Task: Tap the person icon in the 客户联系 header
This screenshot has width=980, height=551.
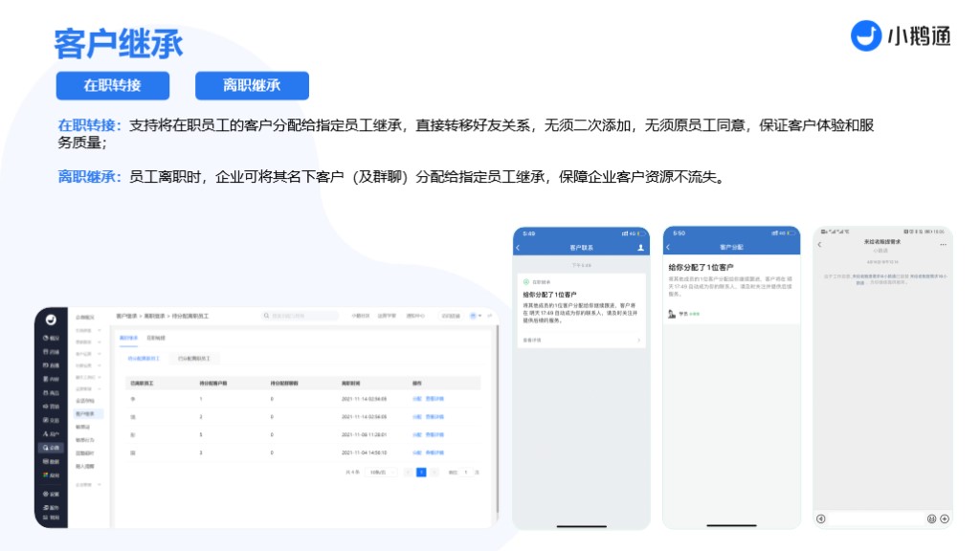Action: [640, 248]
